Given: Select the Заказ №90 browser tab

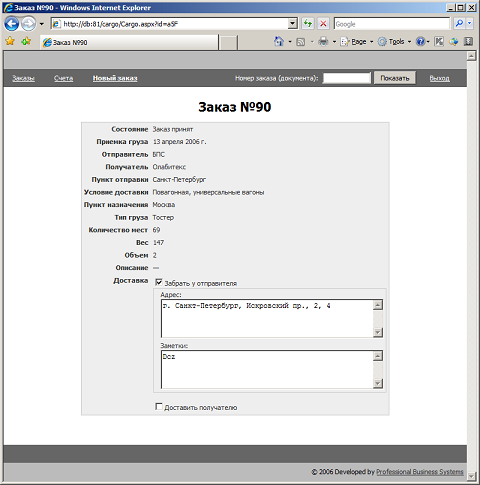Looking at the screenshot, I should (x=129, y=42).
